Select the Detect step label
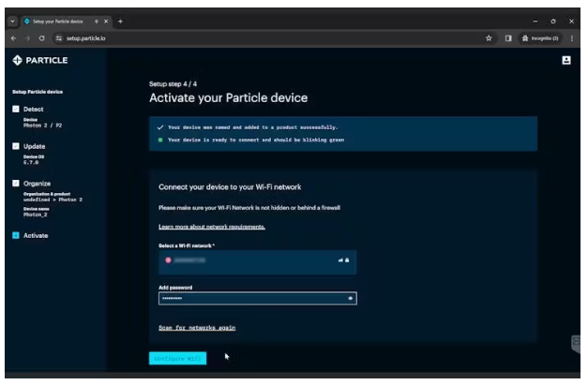Screen dimensions: 588x385 coord(34,109)
